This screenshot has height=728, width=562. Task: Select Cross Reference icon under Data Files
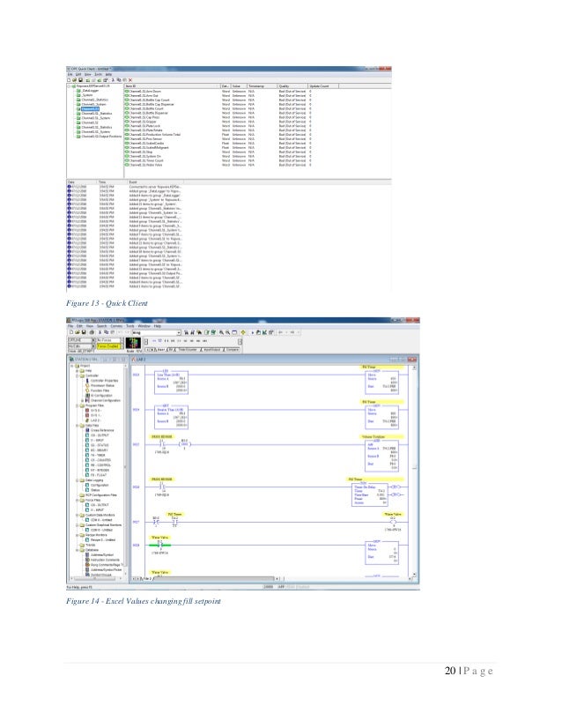point(87,430)
